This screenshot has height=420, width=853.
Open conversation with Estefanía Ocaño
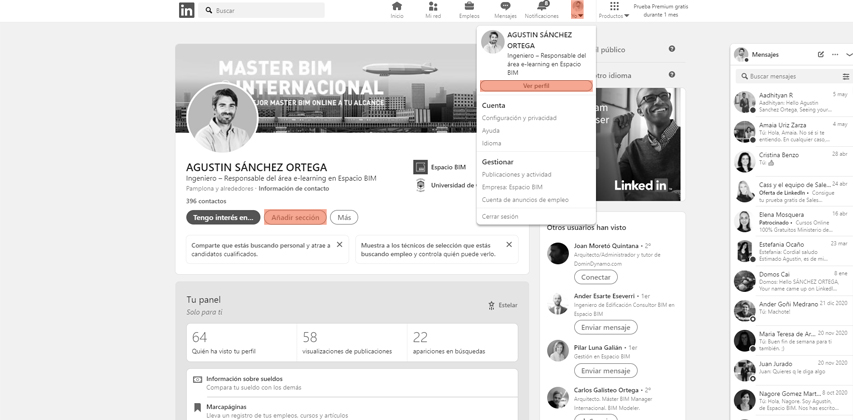(792, 251)
